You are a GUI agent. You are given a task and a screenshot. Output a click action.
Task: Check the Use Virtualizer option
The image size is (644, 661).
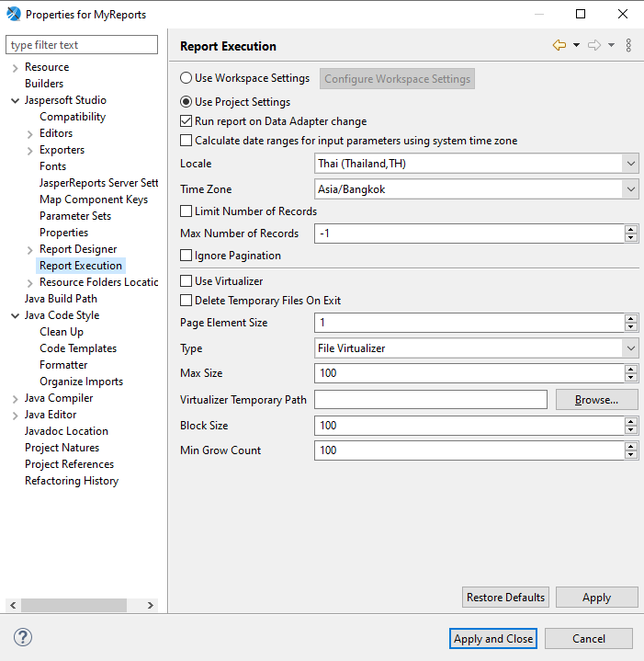point(186,281)
